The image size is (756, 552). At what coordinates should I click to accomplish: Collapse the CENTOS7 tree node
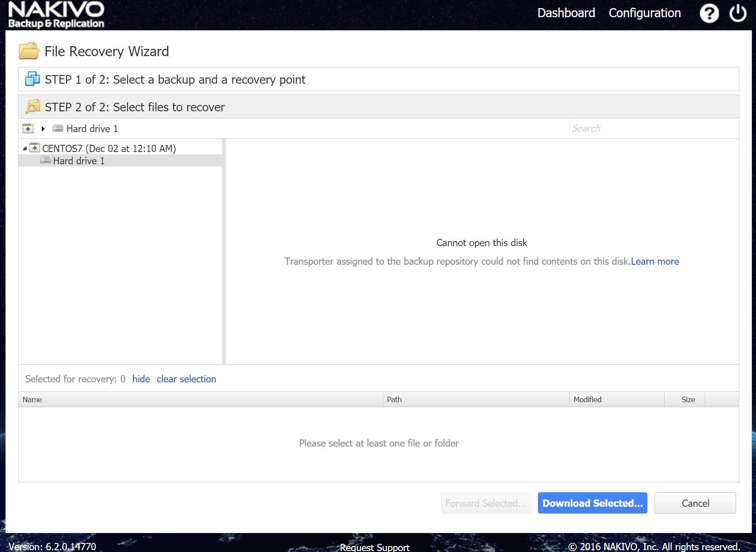click(x=24, y=148)
